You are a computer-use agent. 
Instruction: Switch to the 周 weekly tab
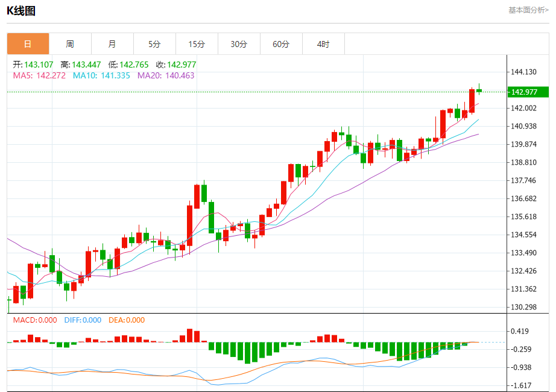tap(70, 44)
